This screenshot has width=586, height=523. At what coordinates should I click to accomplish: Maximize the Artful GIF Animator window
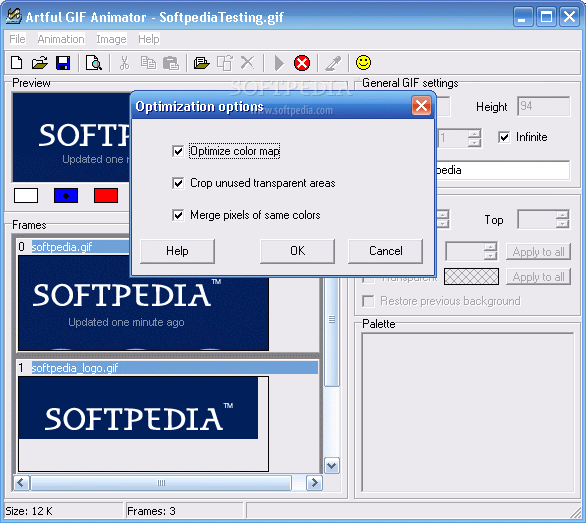click(546, 16)
